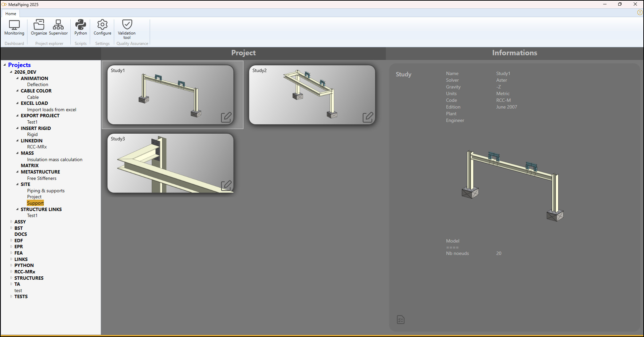Click the edit icon on Study2
This screenshot has height=337, width=644.
368,117
